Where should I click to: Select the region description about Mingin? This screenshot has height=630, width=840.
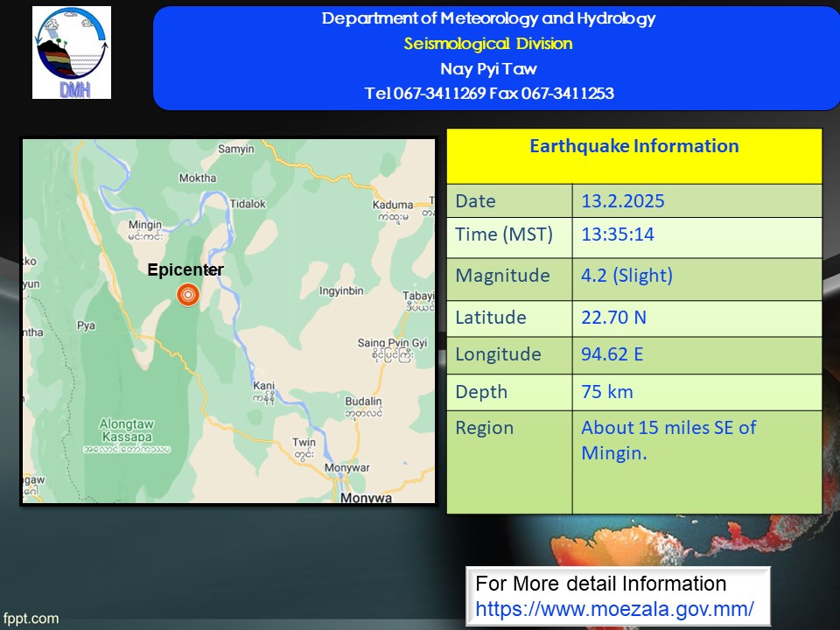click(668, 440)
